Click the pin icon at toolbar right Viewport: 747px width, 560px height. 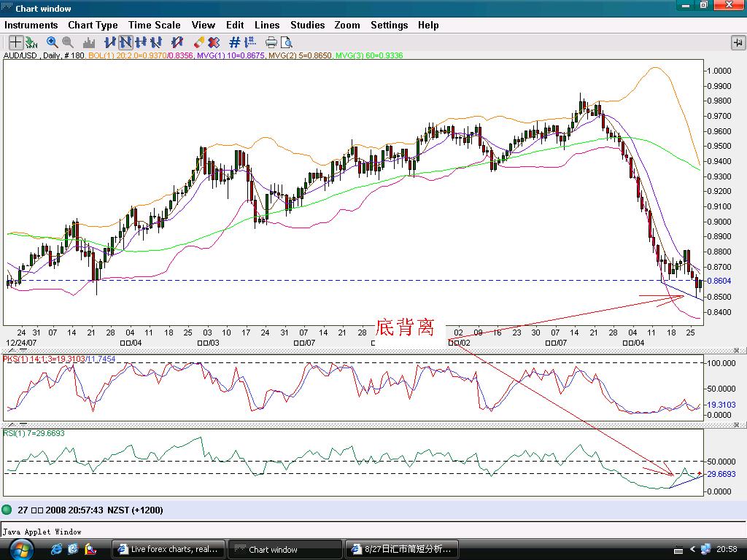[x=738, y=43]
